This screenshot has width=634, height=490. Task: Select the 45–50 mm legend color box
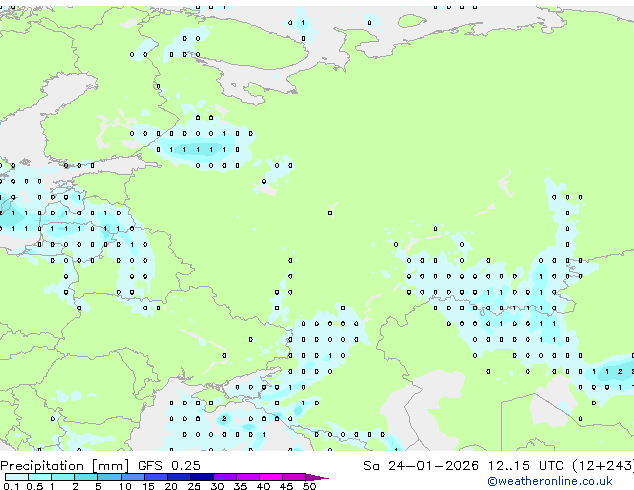tap(294, 477)
